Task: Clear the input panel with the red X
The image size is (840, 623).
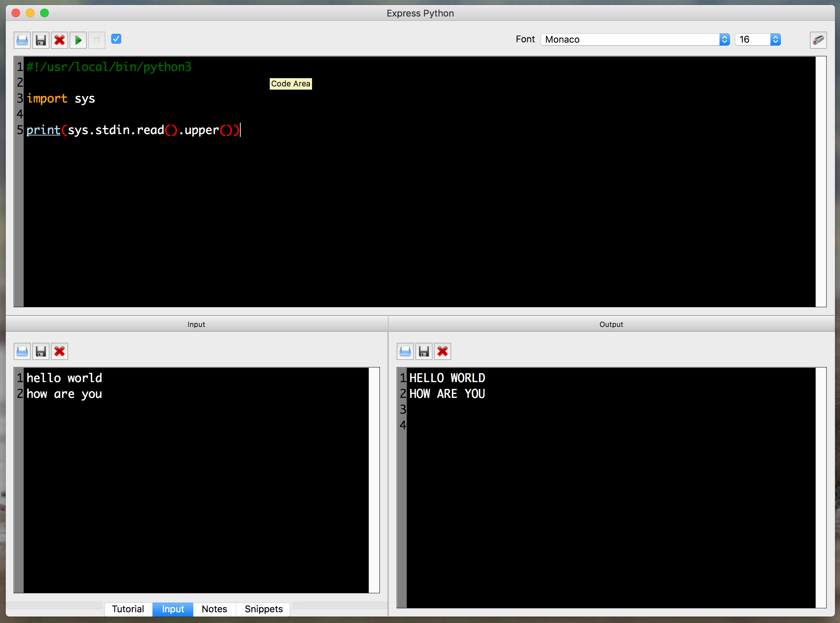Action: point(59,351)
